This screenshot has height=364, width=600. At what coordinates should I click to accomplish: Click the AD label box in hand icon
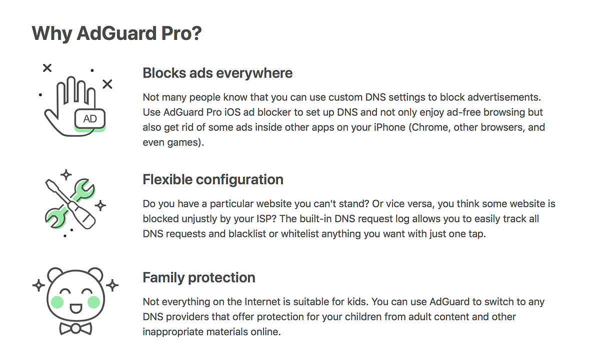coord(89,119)
